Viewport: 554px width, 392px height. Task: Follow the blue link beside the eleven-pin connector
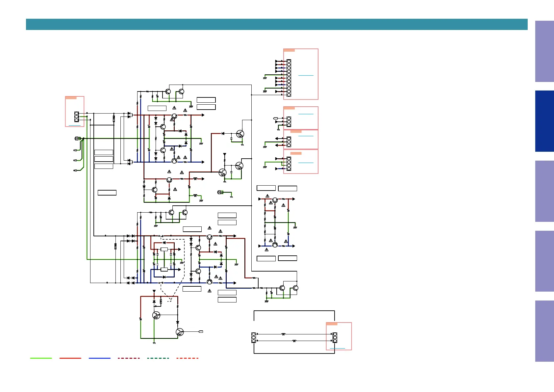306,75
